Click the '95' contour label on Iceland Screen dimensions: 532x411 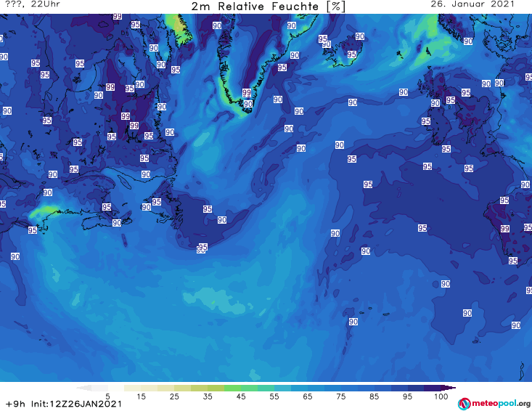[x=351, y=54]
